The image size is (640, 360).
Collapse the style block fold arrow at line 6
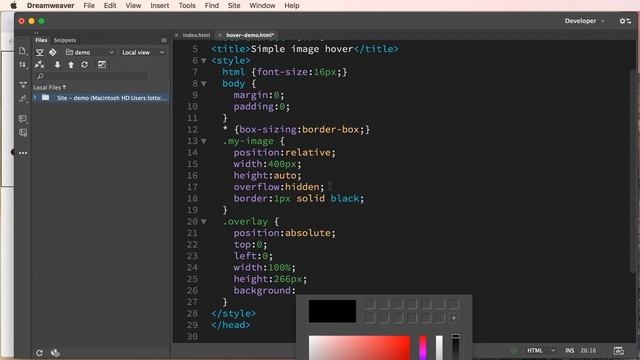(203, 61)
